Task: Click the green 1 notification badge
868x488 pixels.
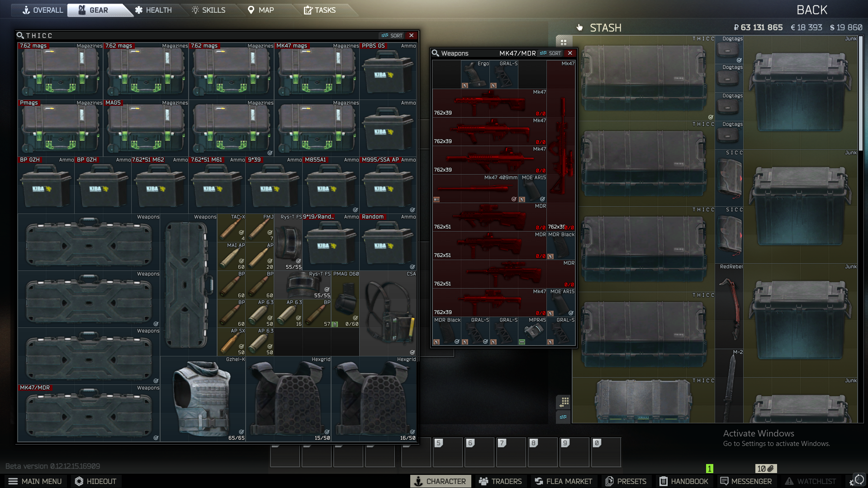Action: [x=709, y=469]
